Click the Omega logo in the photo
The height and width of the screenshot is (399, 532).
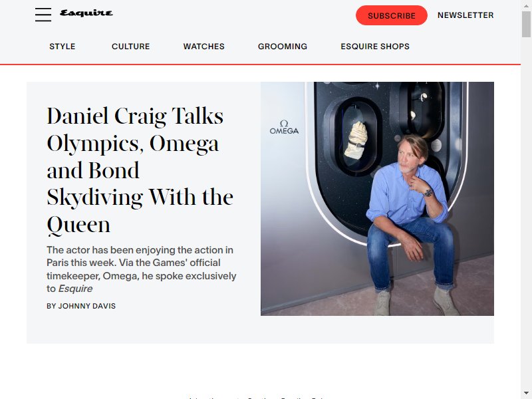(x=284, y=127)
